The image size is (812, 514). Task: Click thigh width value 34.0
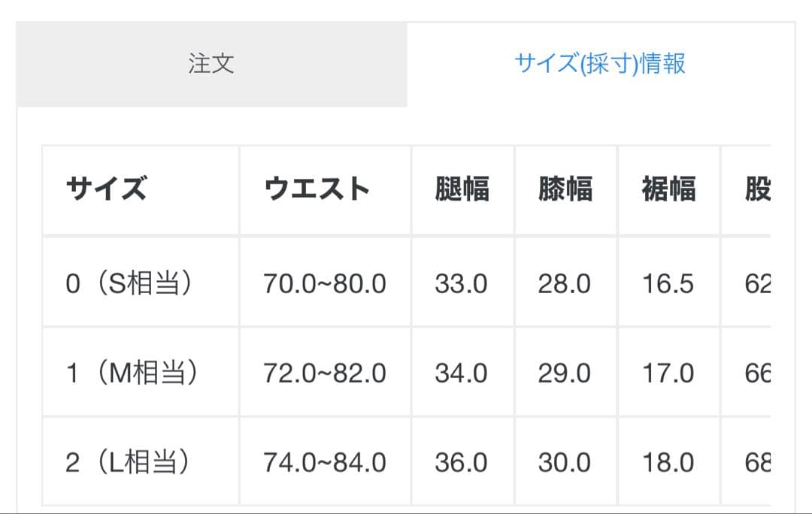pos(461,373)
